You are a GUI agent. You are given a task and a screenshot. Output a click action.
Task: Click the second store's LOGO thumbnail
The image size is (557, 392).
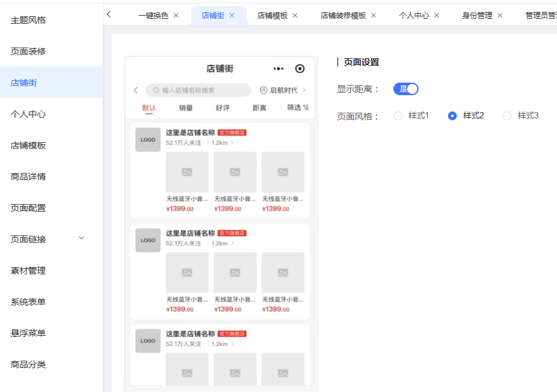click(148, 240)
